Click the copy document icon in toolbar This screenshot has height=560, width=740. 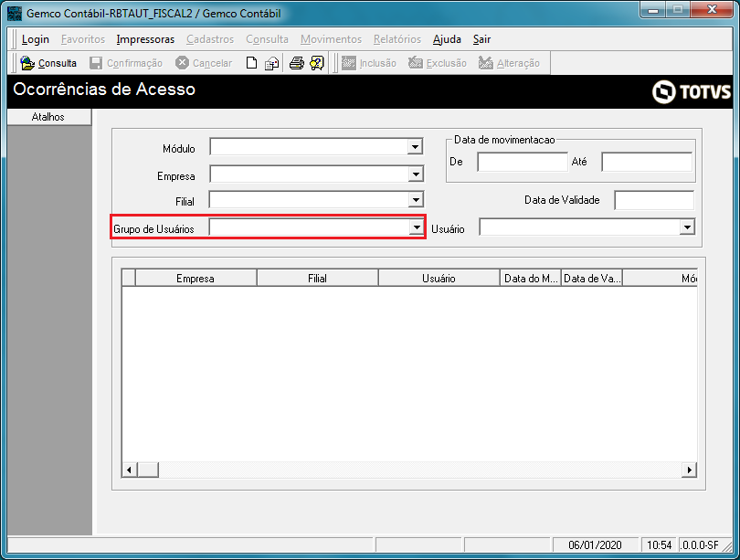[x=271, y=63]
